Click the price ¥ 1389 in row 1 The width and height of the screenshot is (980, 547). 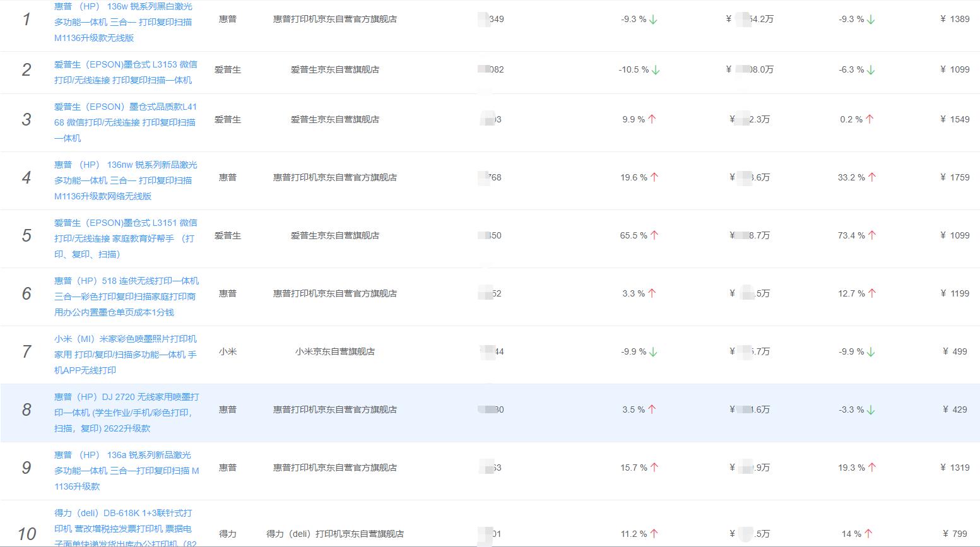tap(955, 19)
